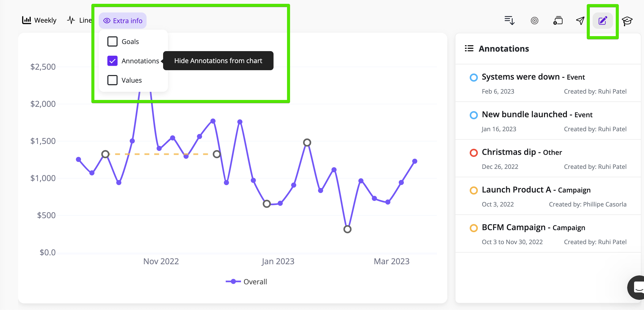
Task: Toggle the Overall series in chart legend
Action: point(246,282)
